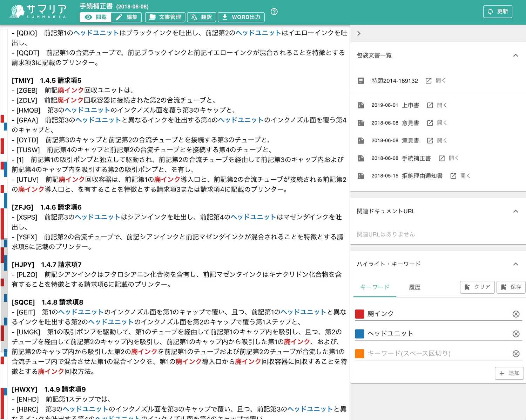Export document via WORD出力

coord(241,17)
